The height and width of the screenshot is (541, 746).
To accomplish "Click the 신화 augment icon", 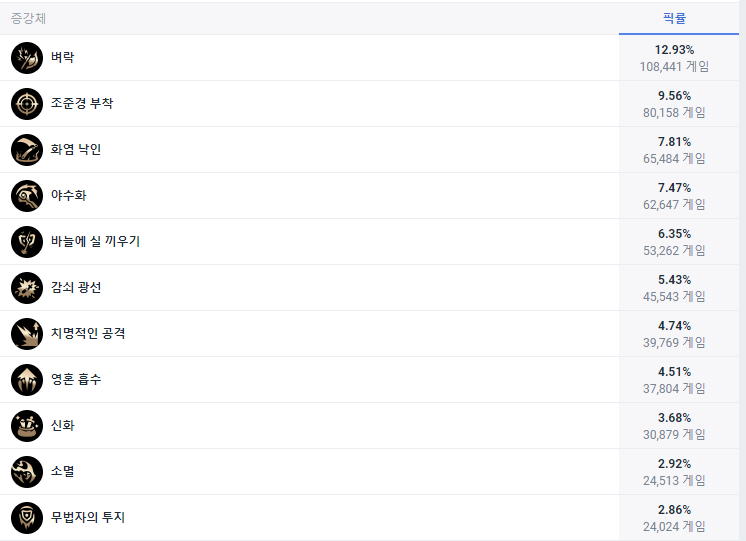I will [27, 426].
